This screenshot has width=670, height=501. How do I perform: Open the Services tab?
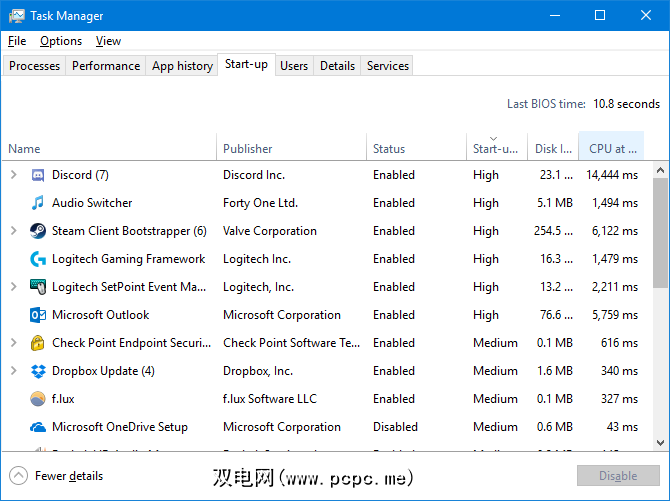pyautogui.click(x=388, y=66)
